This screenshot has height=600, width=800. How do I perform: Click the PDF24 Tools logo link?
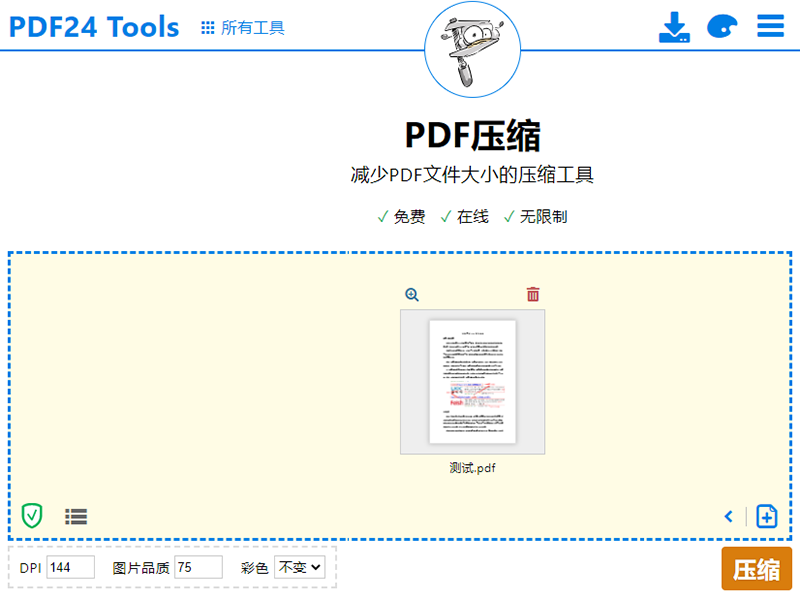[94, 27]
